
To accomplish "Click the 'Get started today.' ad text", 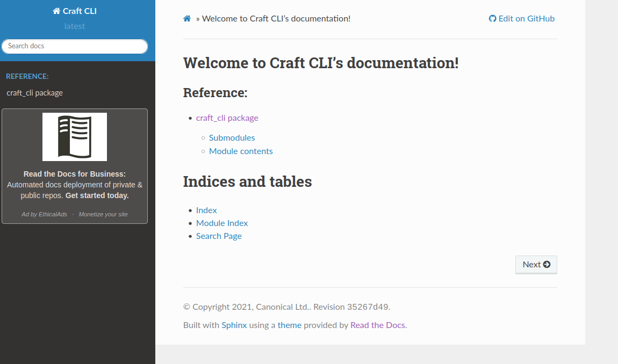I will tap(97, 195).
